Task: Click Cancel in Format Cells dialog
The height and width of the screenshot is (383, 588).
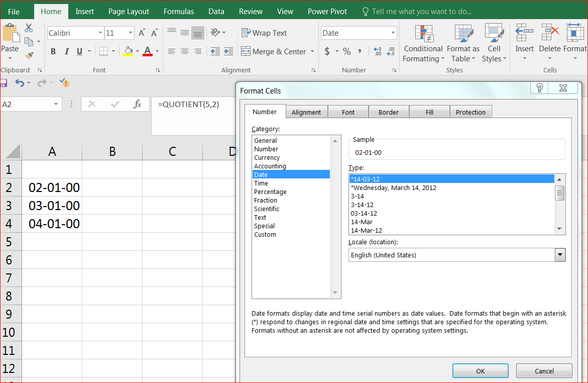Action: (x=544, y=371)
